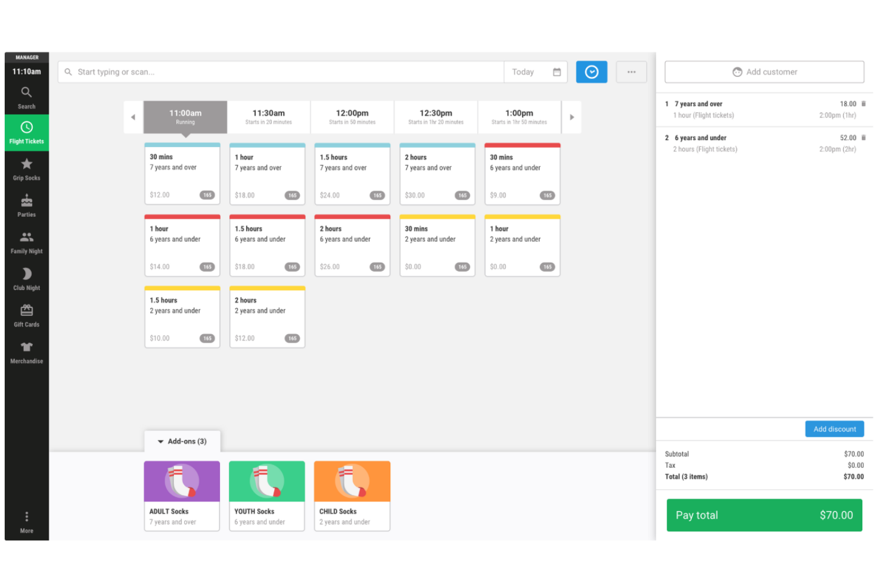Click the right arrow for later time slots
This screenshot has height=588, width=882.
572,117
